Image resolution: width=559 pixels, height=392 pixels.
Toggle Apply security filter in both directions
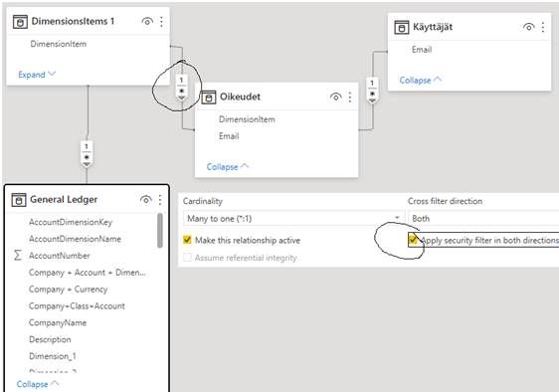413,240
